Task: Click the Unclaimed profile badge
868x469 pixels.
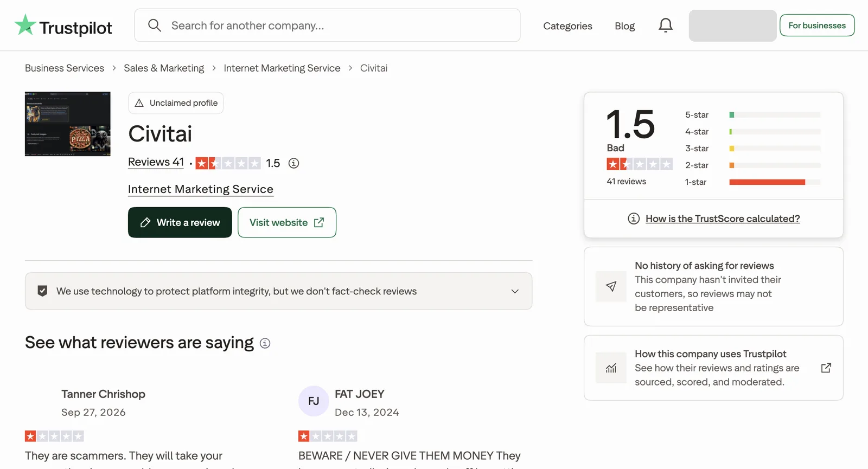Action: click(176, 103)
